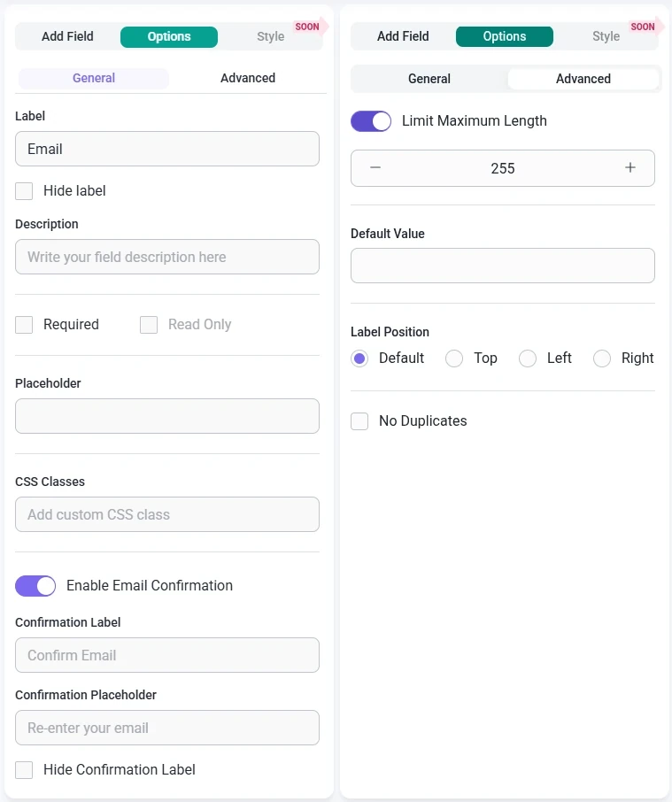This screenshot has height=802, width=672.
Task: Increase maximum length using the plus button
Action: (x=630, y=168)
